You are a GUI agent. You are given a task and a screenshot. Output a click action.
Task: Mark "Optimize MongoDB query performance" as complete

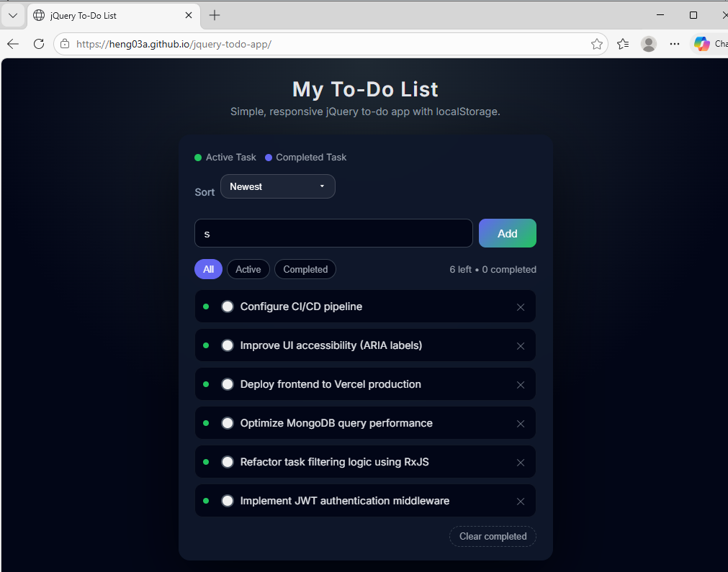228,423
